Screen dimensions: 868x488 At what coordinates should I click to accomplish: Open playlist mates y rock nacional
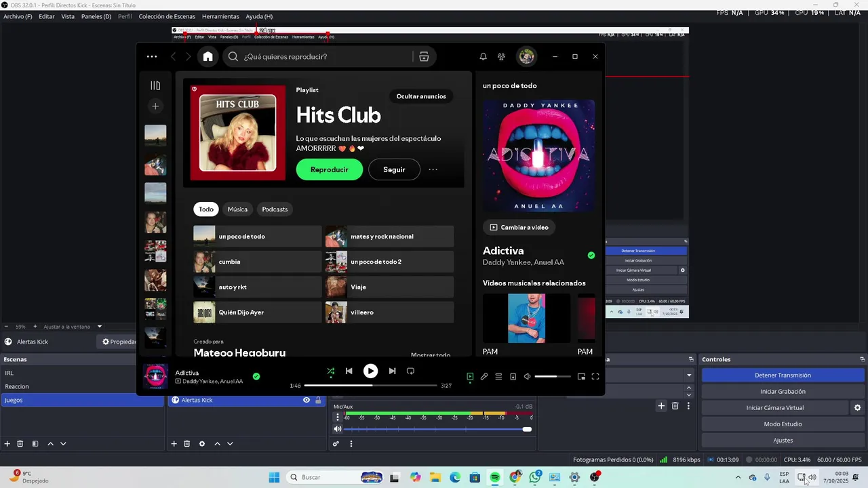[x=389, y=237]
